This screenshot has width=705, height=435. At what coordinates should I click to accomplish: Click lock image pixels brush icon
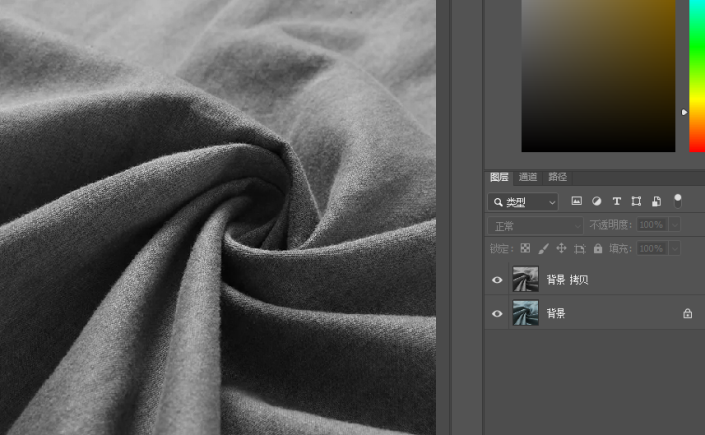pos(543,248)
